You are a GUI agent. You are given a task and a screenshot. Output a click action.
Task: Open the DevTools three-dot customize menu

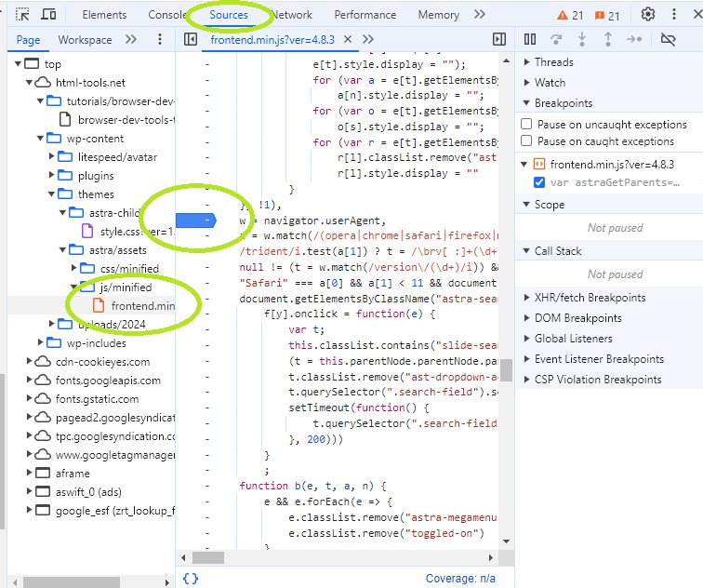[x=674, y=14]
